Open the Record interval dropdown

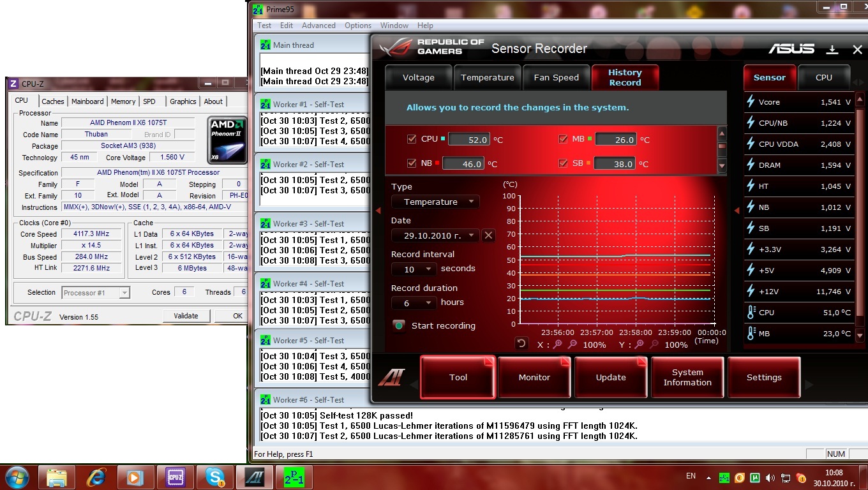[x=414, y=269]
